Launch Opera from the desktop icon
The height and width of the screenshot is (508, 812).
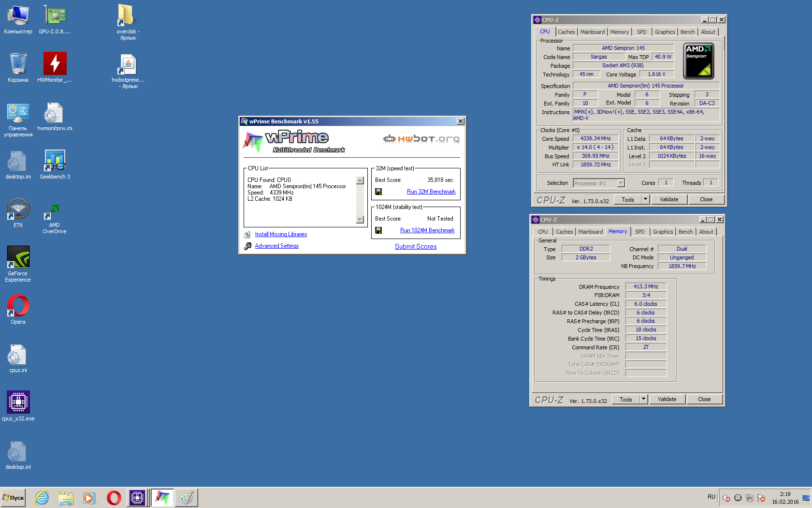[18, 310]
